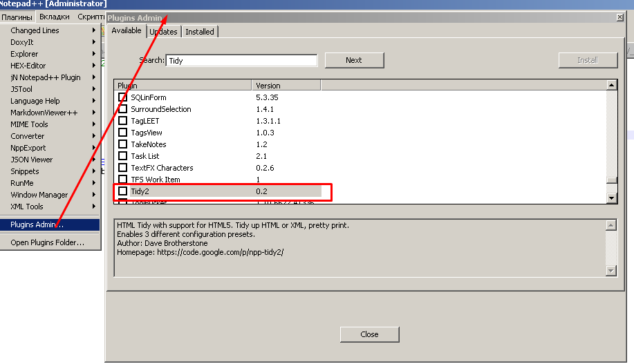The width and height of the screenshot is (634, 364).
Task: Click the Next search button
Action: point(354,60)
